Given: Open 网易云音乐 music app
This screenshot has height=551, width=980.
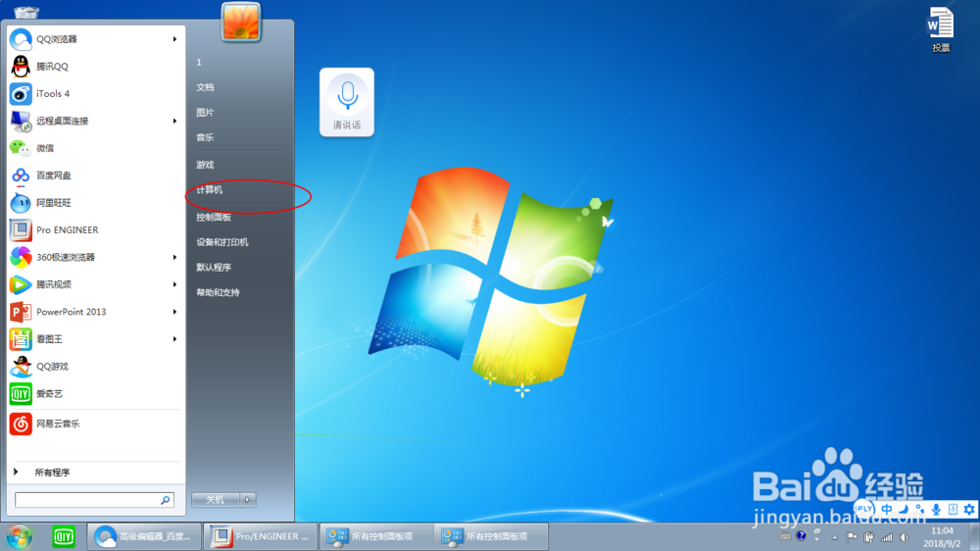Looking at the screenshot, I should [x=94, y=424].
